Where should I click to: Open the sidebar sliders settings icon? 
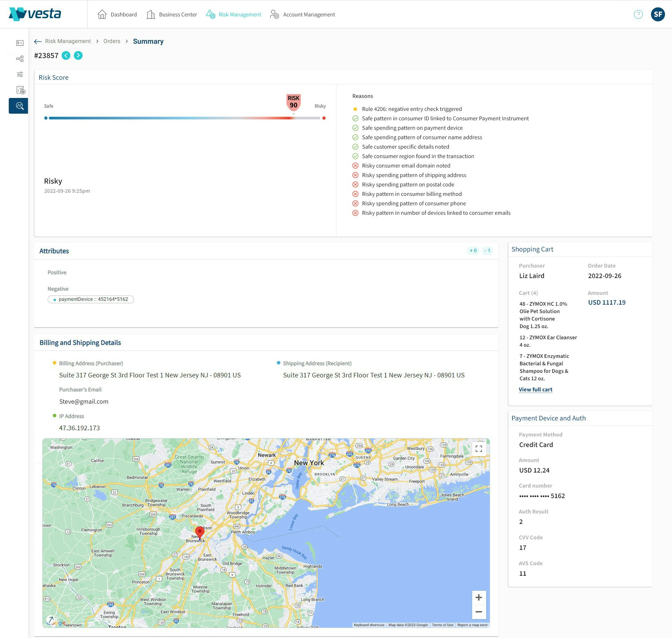(20, 75)
